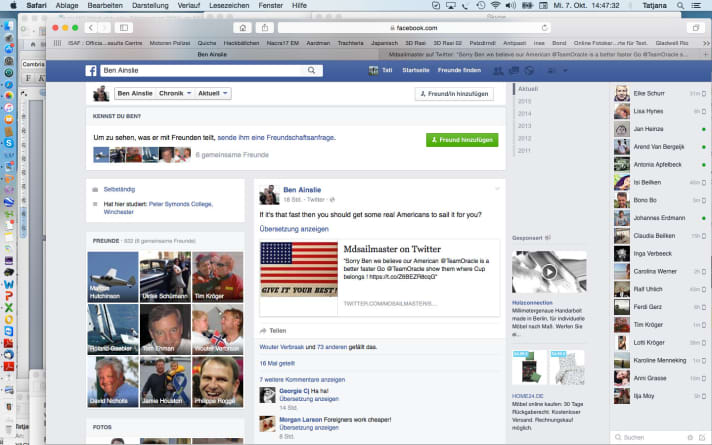712x445 pixels.
Task: Show more bookmarks with the overflow chevrons
Action: click(x=706, y=43)
